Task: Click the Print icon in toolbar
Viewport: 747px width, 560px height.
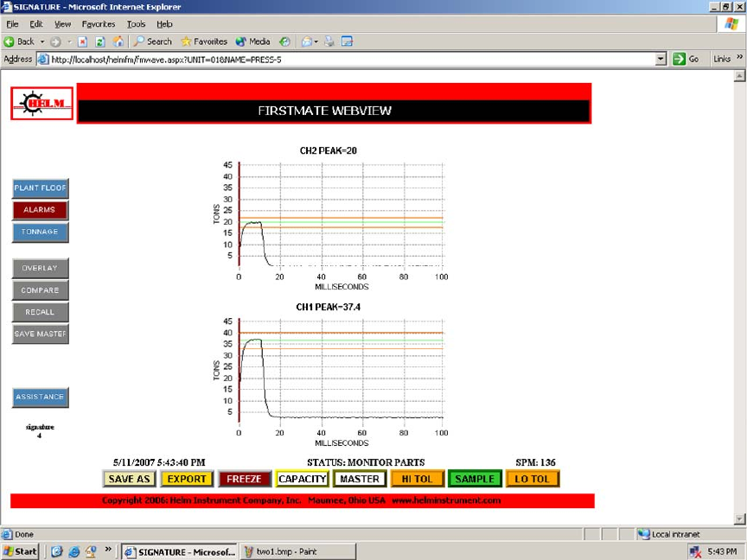Action: [329, 41]
